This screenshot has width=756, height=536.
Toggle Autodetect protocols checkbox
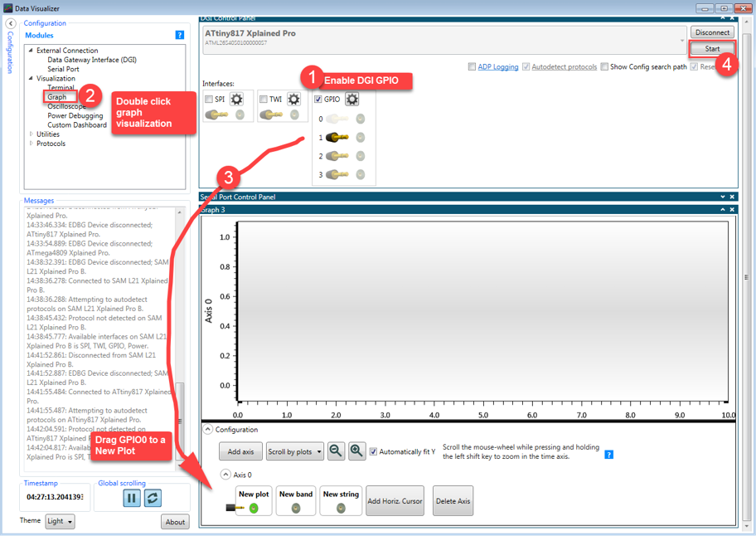[526, 67]
